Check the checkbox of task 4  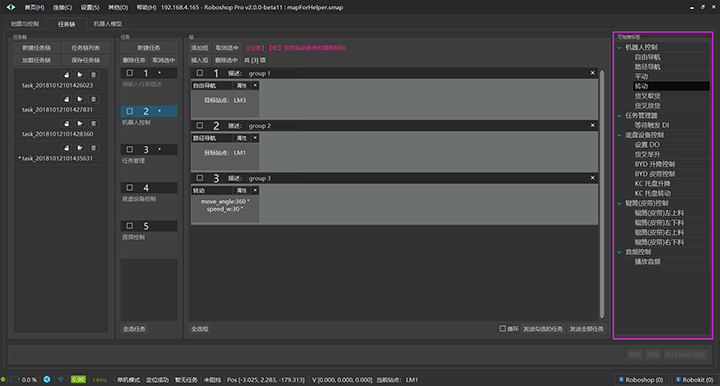click(x=129, y=187)
